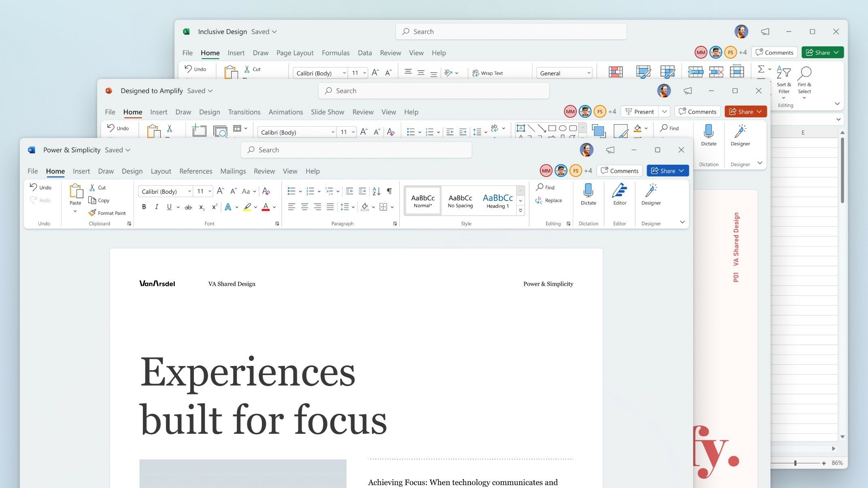Enable Heading 1 style in Word

[x=497, y=199]
